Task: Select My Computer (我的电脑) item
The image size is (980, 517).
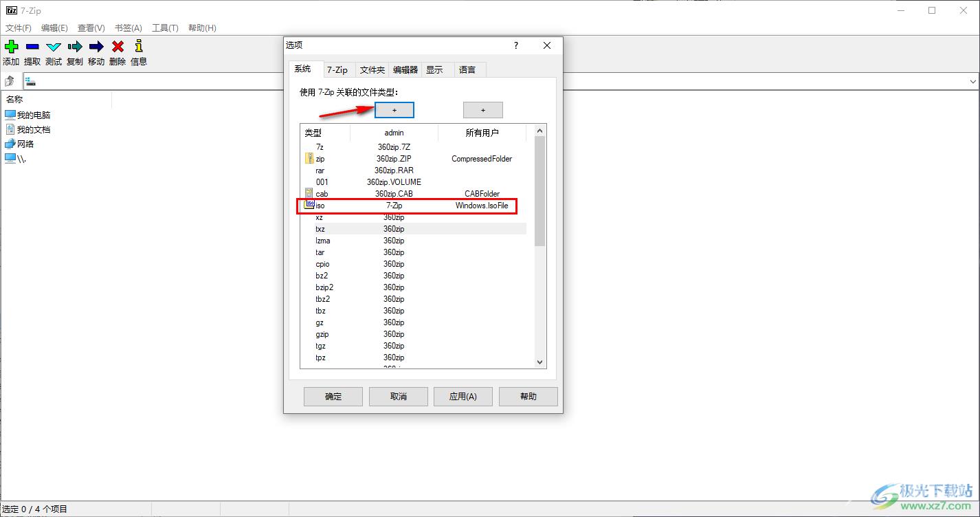Action: [x=27, y=115]
